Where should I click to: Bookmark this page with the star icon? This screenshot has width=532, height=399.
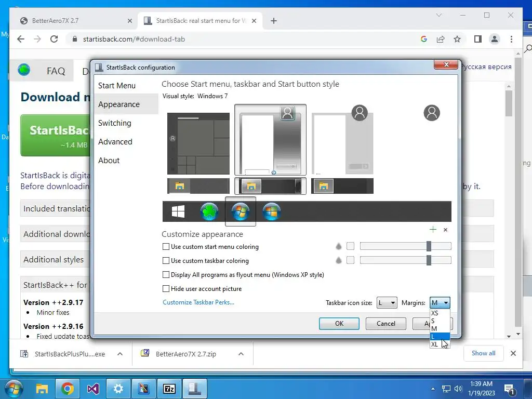pyautogui.click(x=457, y=39)
